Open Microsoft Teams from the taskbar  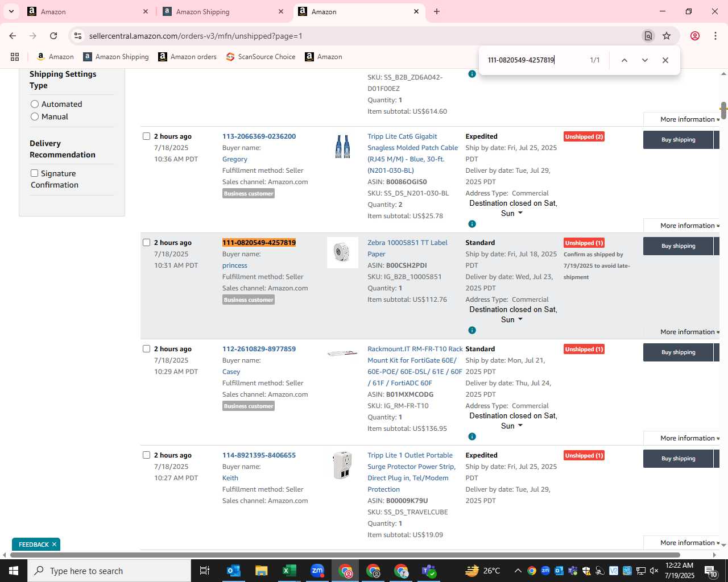[429, 571]
